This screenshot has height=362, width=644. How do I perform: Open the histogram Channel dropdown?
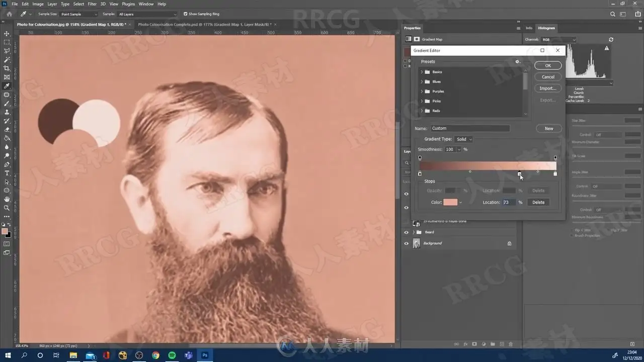tap(558, 39)
